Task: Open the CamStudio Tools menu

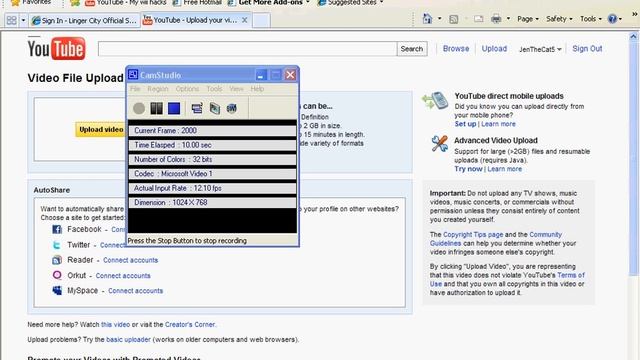Action: tap(214, 89)
